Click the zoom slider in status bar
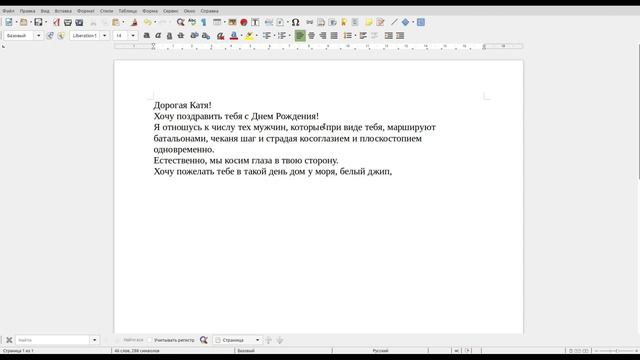Screen dimensions: 640x360 pyautogui.click(x=616, y=351)
